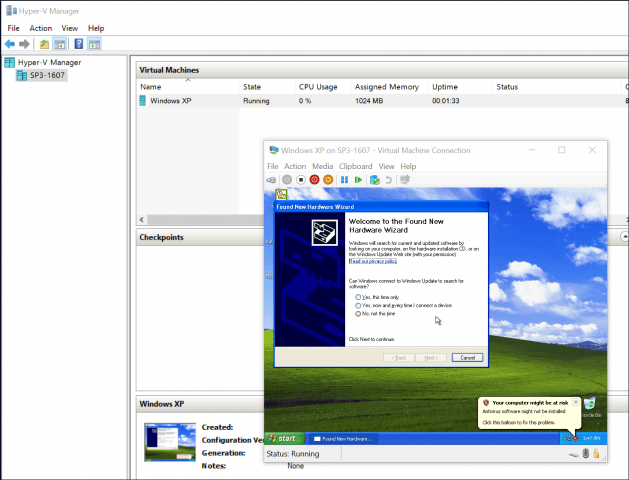Toggle the Show/Hide Console Tree toolbar icon
Image resolution: width=629 pixels, height=480 pixels.
(59, 44)
